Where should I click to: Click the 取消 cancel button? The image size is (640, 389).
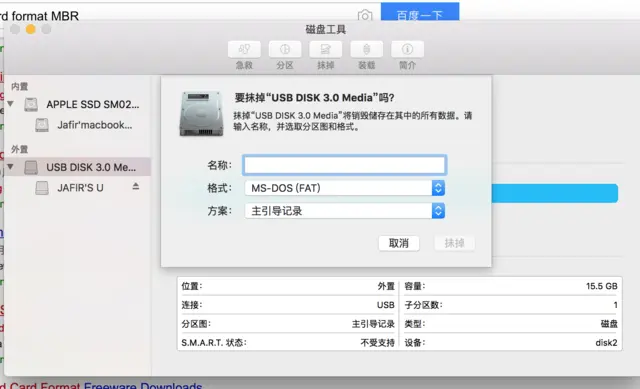pyautogui.click(x=399, y=243)
